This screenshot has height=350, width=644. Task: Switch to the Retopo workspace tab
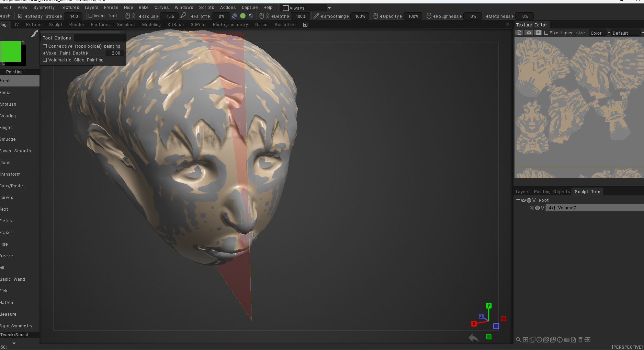34,25
